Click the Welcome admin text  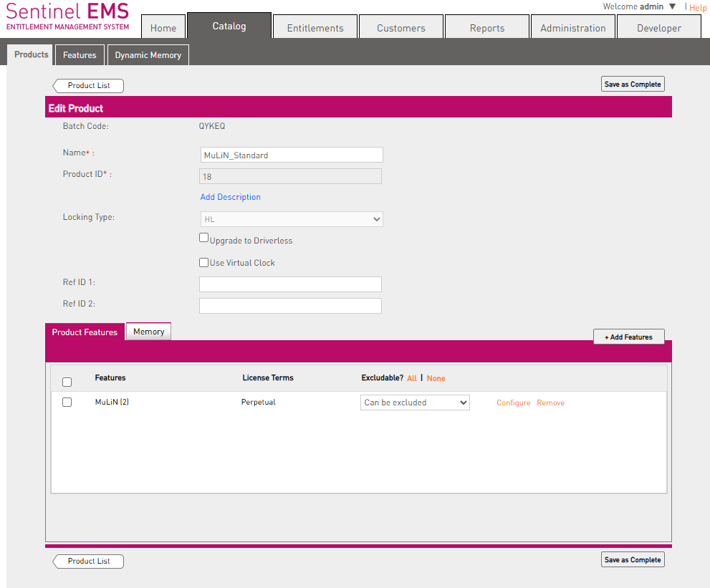click(633, 6)
